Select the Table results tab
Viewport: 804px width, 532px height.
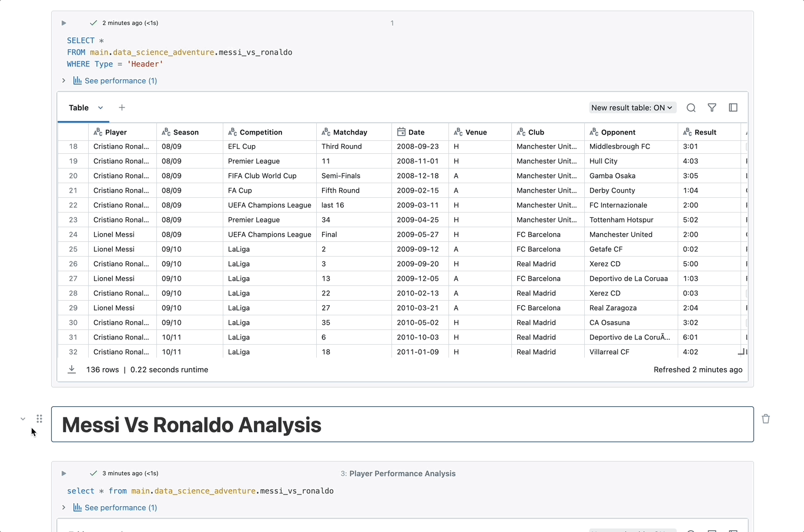click(79, 107)
